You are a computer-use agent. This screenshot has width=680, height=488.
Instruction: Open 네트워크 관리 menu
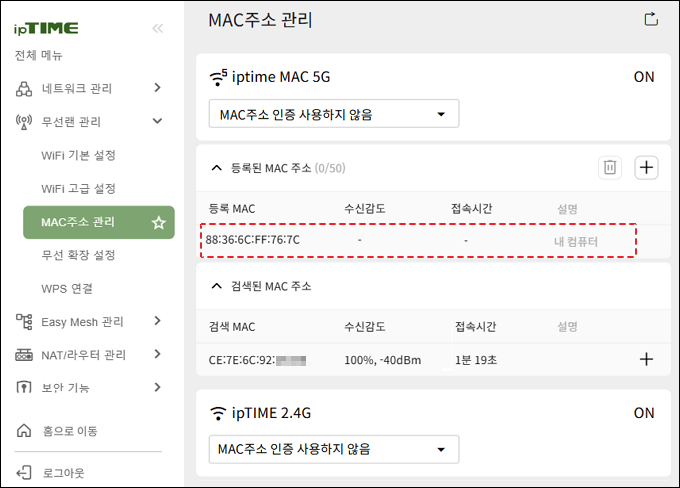(77, 88)
